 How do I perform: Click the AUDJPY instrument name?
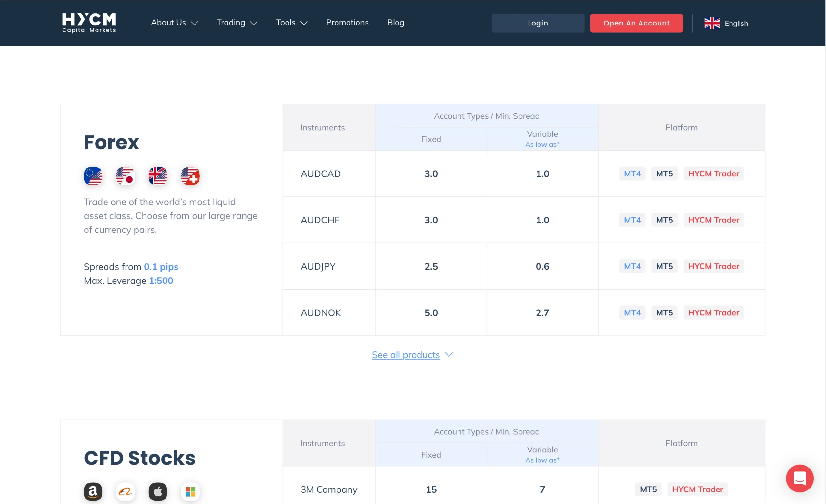coord(318,266)
